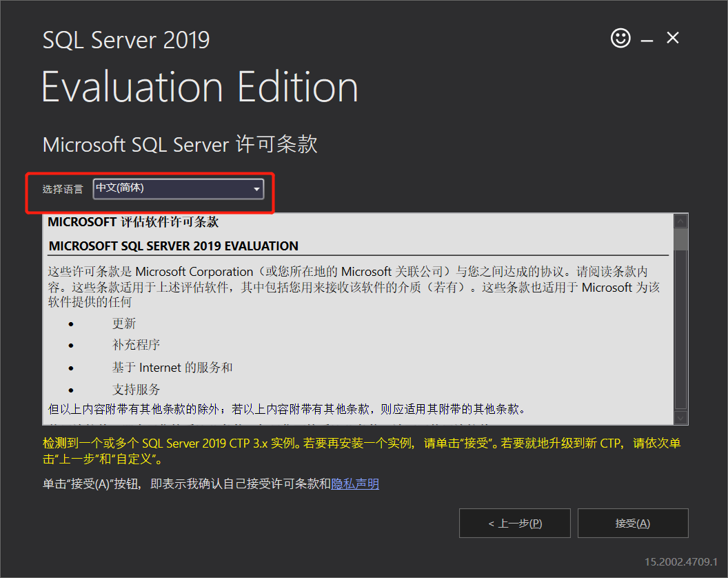Screen dimensions: 728x578
Task: Click the license scrollbar thumb
Action: (x=680, y=239)
